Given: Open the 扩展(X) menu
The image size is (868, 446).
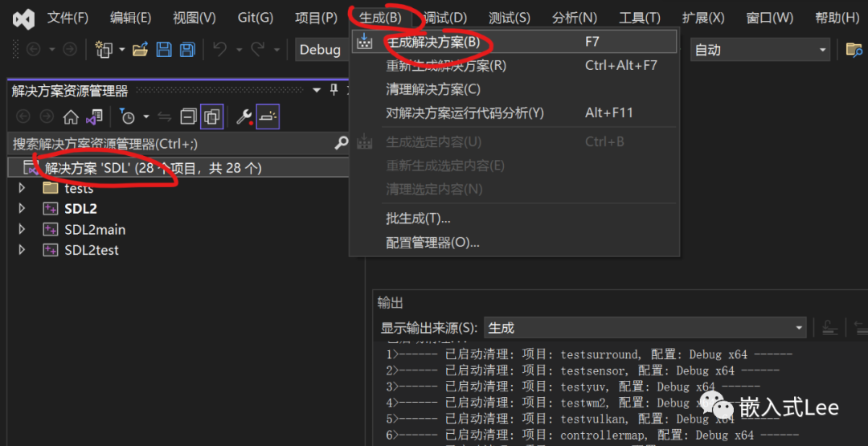Looking at the screenshot, I should coord(703,18).
